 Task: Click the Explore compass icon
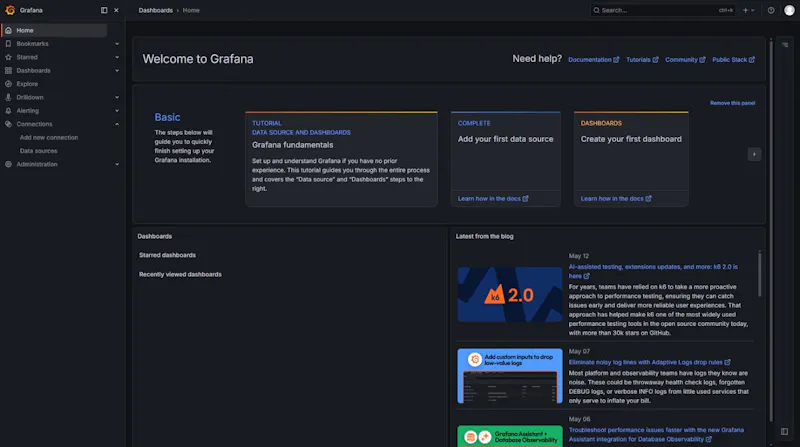[8, 84]
